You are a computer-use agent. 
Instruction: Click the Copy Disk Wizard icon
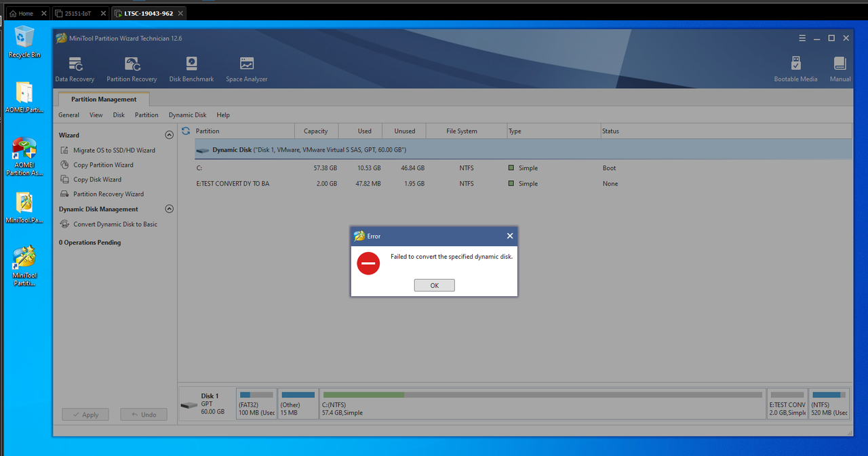(x=64, y=180)
